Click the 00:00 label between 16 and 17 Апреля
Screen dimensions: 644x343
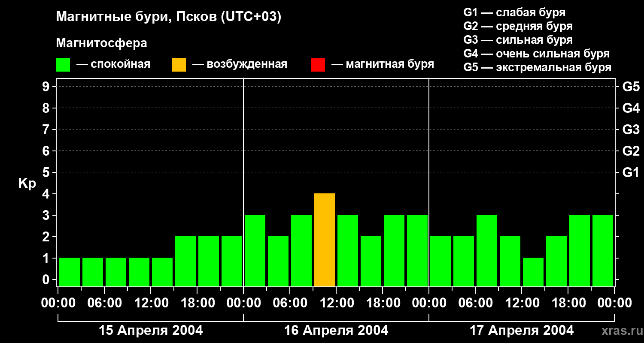click(x=429, y=303)
